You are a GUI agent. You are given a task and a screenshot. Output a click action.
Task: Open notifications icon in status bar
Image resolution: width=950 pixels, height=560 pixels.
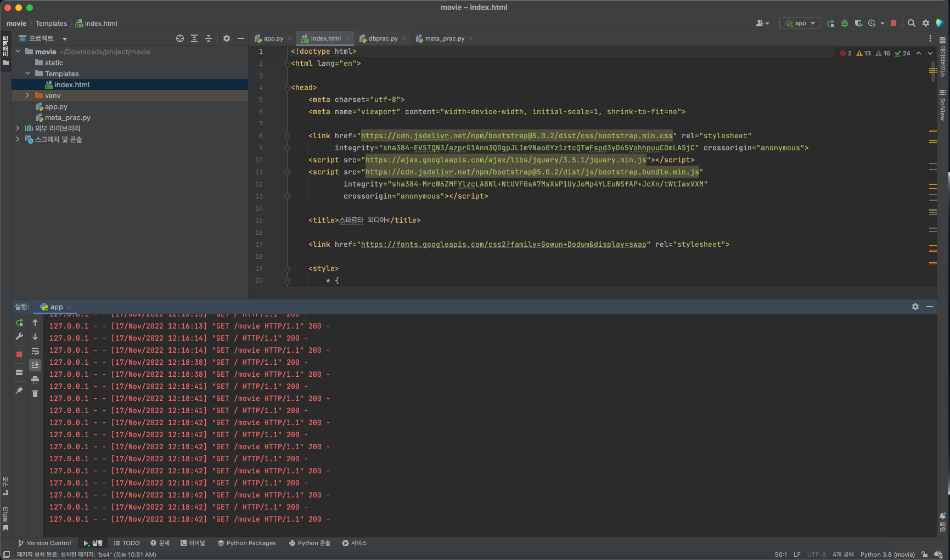click(x=938, y=555)
